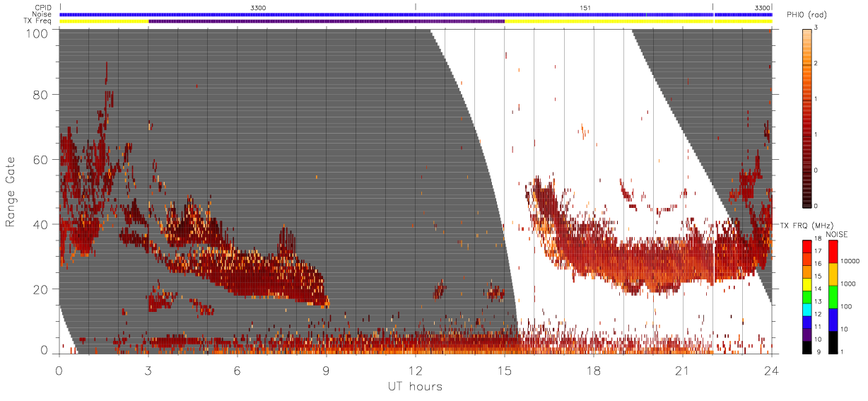Screen dimensions: 868x401
Task: Select TX FRQ legend tick 16
Action: point(819,263)
